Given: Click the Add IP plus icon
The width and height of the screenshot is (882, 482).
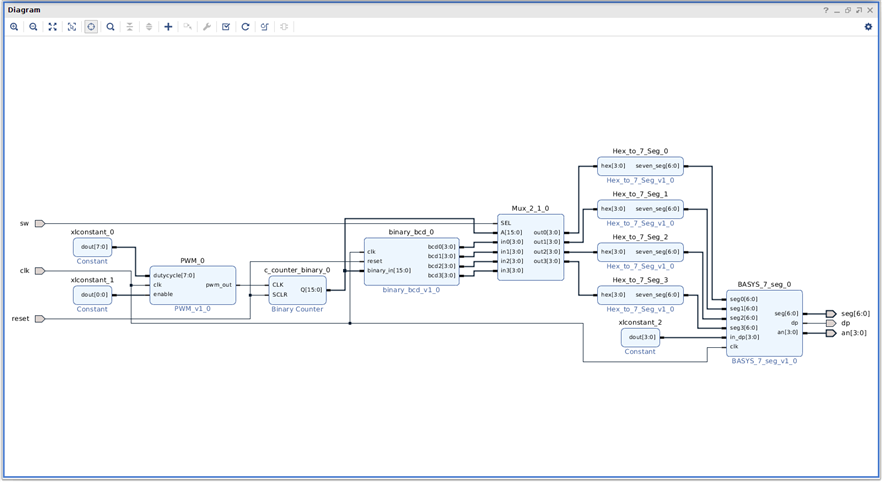Looking at the screenshot, I should pyautogui.click(x=168, y=27).
